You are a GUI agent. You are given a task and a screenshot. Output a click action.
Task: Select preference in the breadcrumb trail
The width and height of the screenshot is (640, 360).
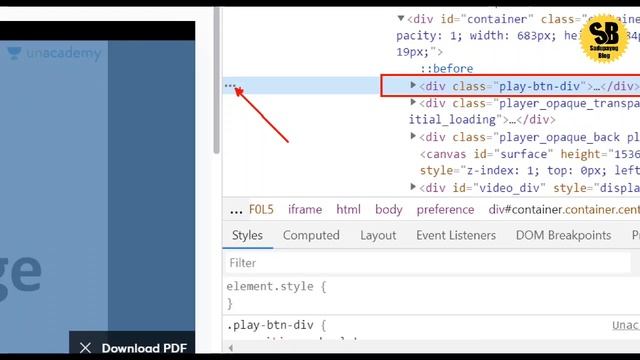pyautogui.click(x=445, y=210)
